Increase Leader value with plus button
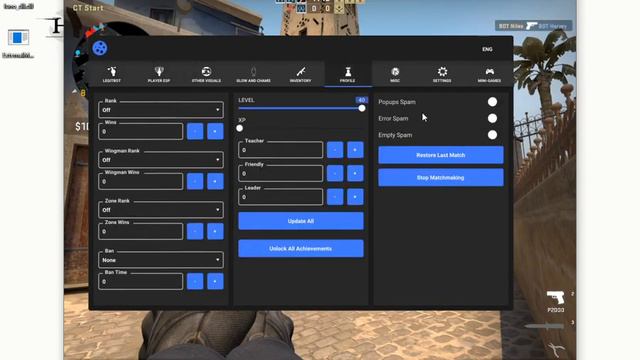The height and width of the screenshot is (360, 640). (x=355, y=197)
